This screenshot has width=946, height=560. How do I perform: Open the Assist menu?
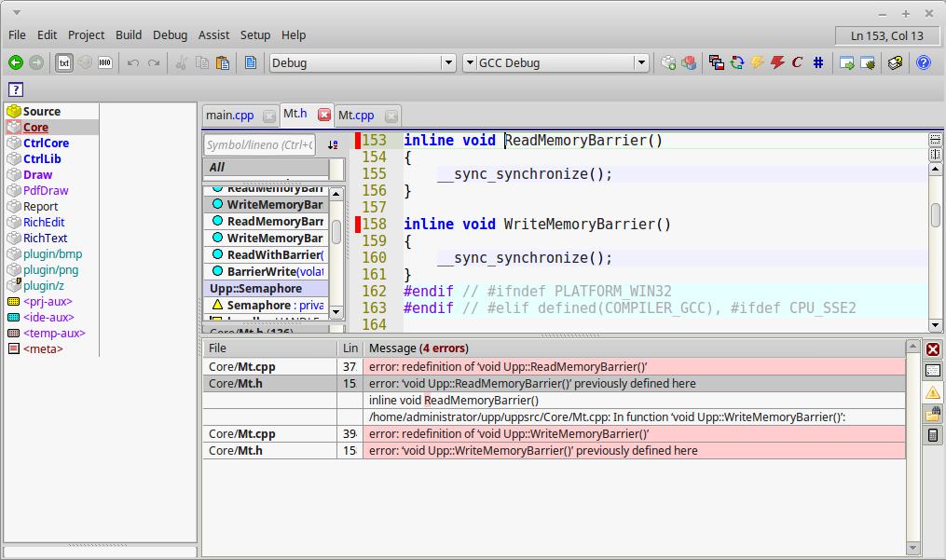pos(213,34)
